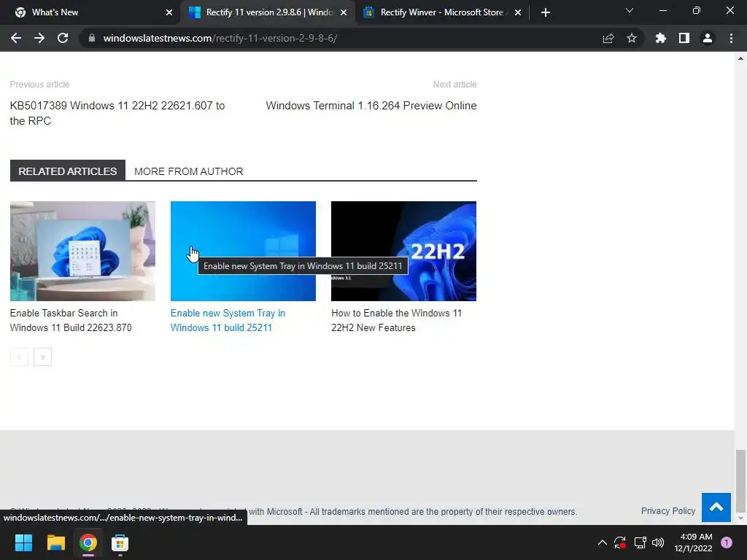Close the What's New tab
The image size is (747, 560).
click(169, 12)
